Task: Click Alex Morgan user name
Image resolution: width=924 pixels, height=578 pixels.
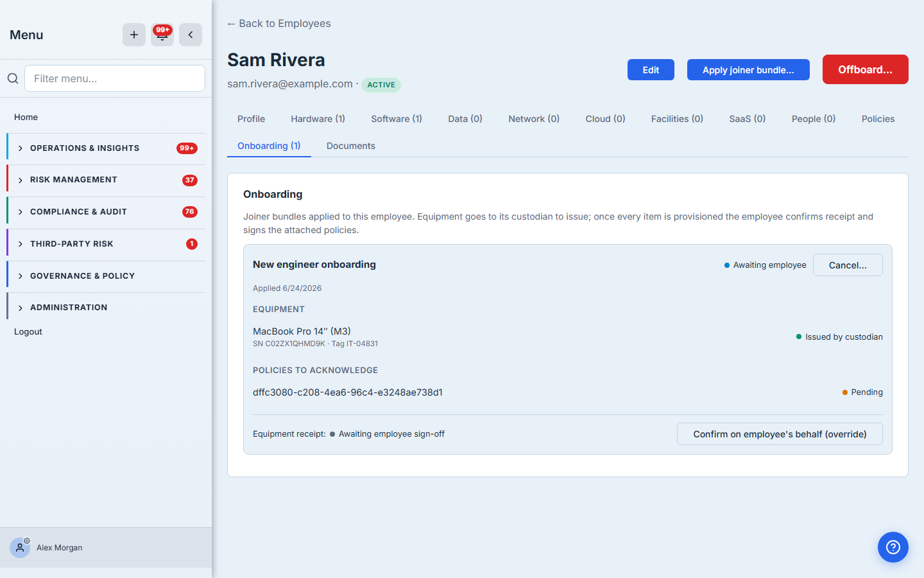Action: coord(60,548)
